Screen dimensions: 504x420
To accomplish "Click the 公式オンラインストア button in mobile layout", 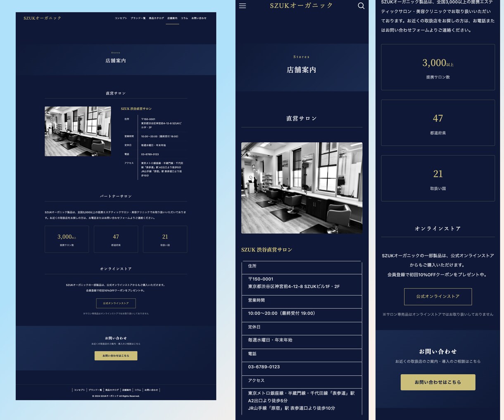I will 438,296.
